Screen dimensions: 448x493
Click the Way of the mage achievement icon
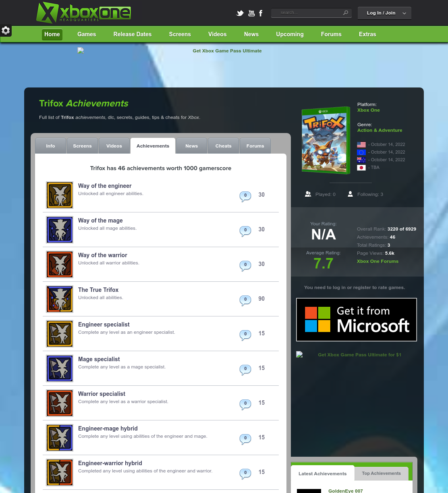click(60, 230)
